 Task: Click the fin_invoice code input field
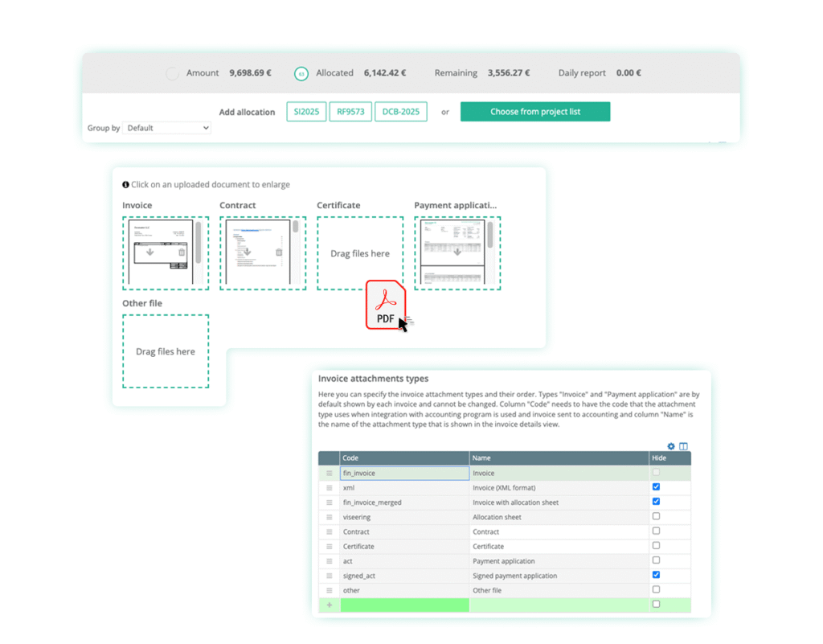point(404,474)
